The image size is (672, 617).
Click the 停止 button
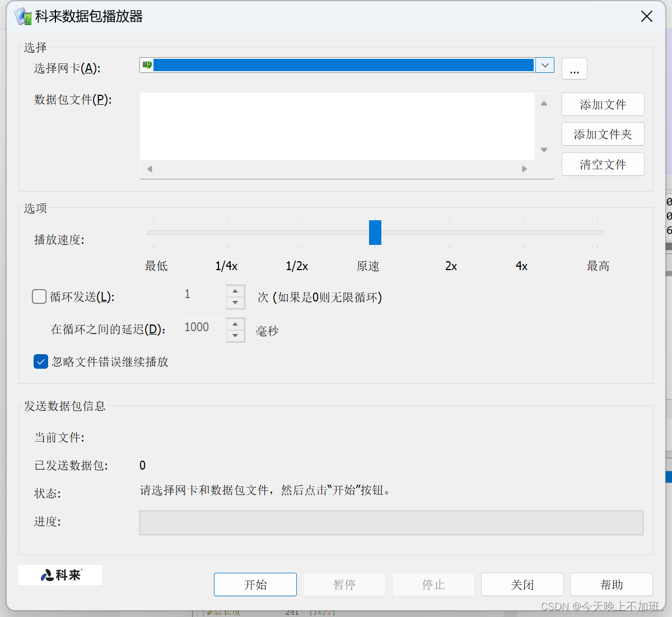tap(433, 584)
